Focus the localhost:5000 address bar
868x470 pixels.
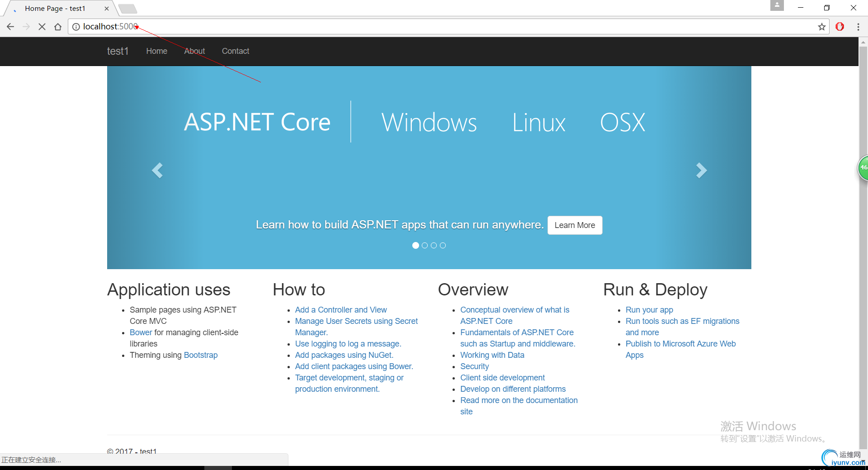(448, 27)
